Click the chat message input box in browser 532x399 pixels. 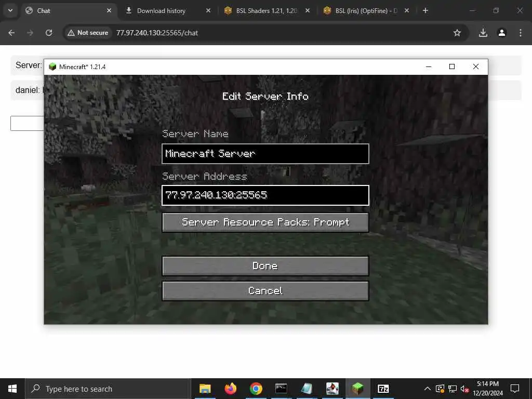coord(27,123)
